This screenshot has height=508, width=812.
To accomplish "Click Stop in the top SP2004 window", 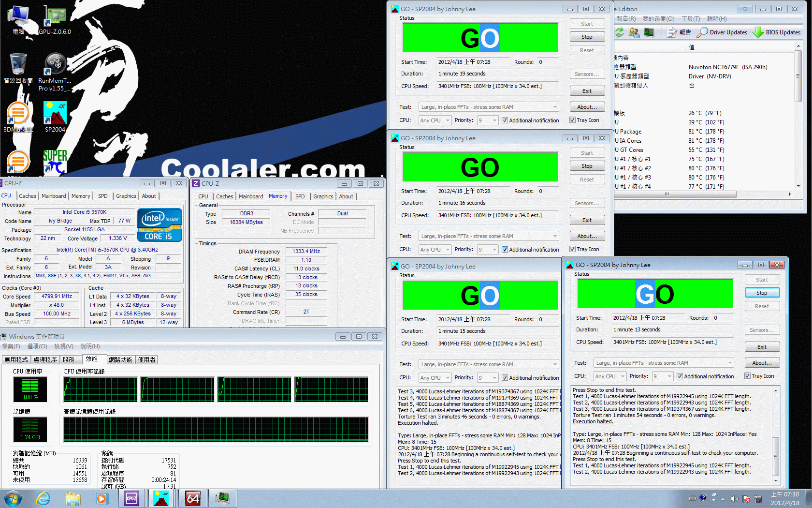I will [587, 37].
